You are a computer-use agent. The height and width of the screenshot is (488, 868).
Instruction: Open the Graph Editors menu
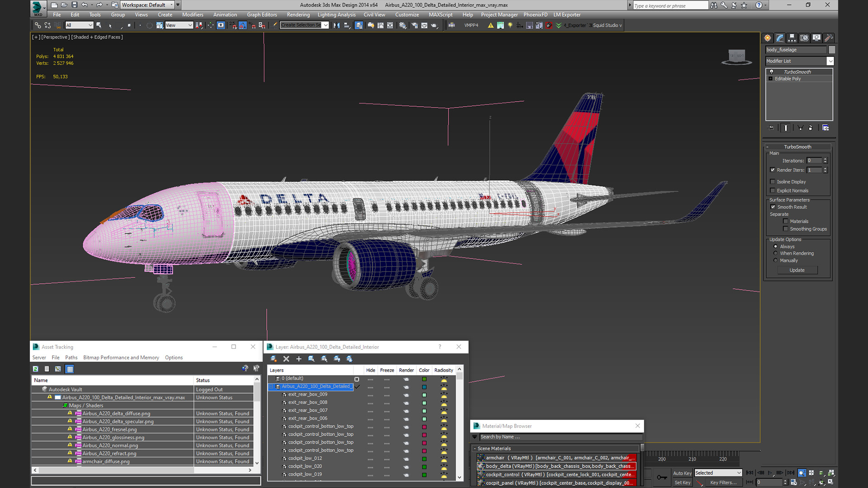click(262, 15)
